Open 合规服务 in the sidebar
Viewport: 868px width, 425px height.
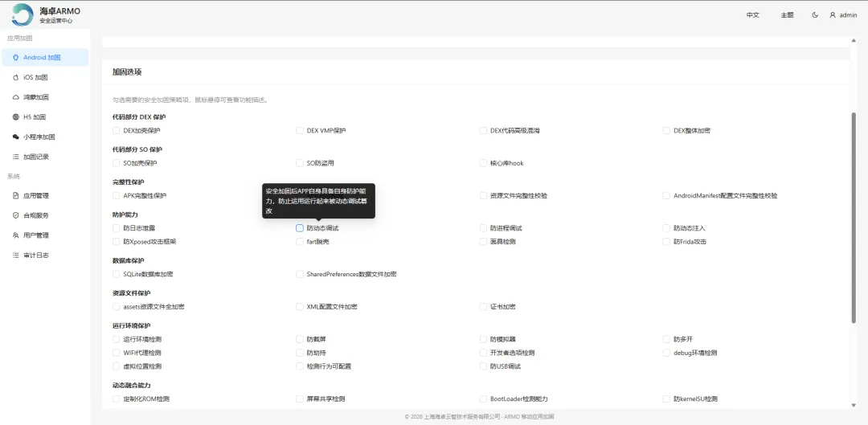[x=45, y=216]
